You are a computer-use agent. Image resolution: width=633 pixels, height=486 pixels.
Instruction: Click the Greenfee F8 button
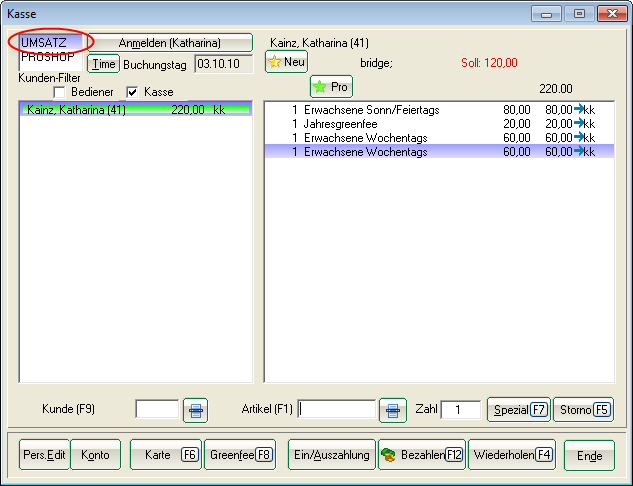click(x=240, y=455)
